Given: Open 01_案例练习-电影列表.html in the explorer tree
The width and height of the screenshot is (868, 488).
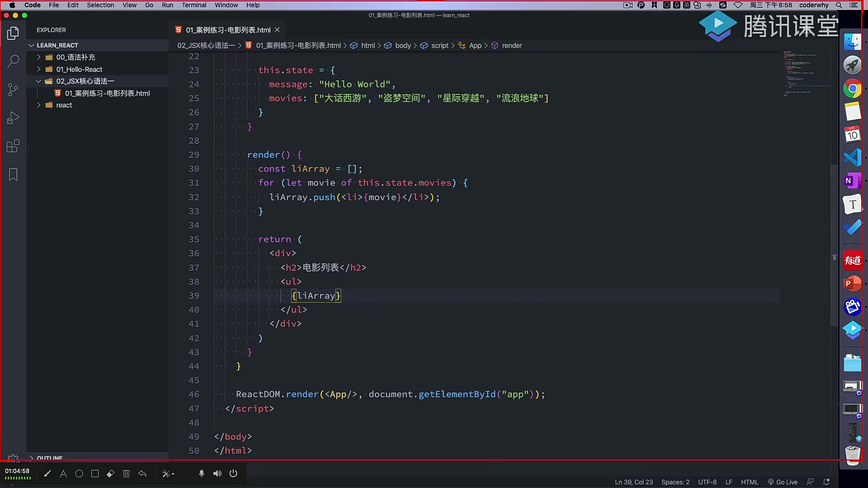Looking at the screenshot, I should pos(107,93).
